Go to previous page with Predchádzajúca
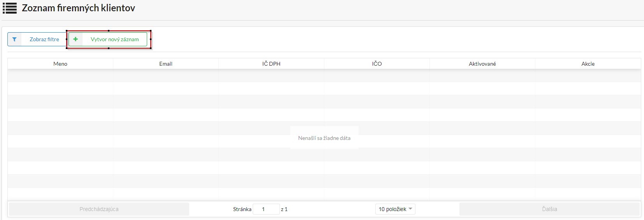This screenshot has height=220, width=644. click(x=99, y=209)
